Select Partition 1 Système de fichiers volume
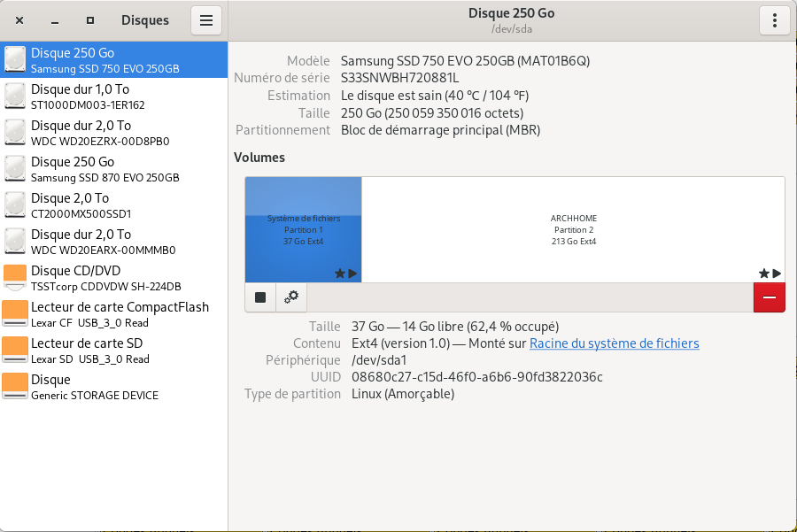 [x=303, y=229]
